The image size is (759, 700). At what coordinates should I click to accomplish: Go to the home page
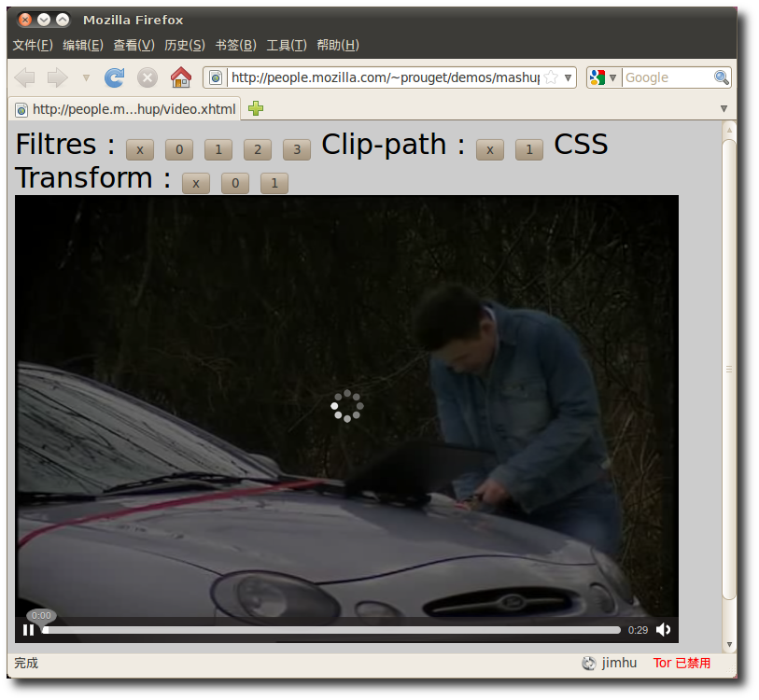click(x=181, y=77)
